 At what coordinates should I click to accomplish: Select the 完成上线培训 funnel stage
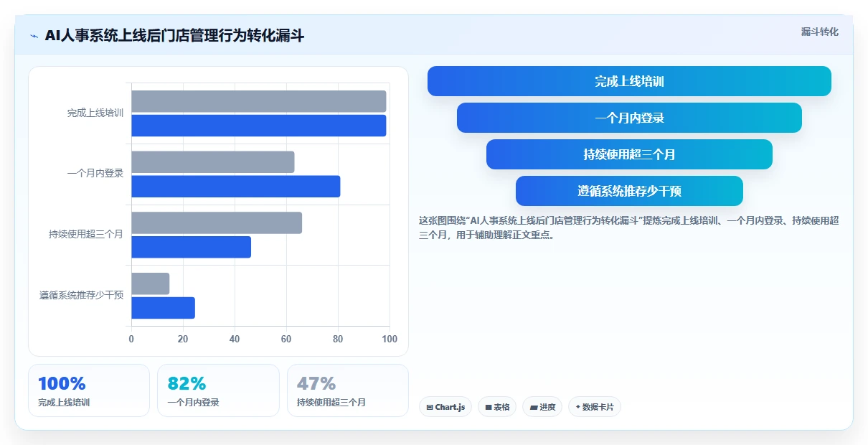(x=629, y=81)
